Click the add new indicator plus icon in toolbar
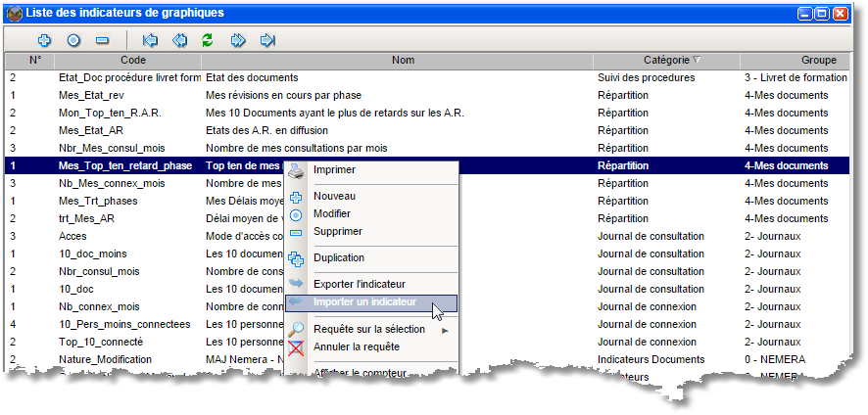The image size is (868, 415). tap(44, 40)
